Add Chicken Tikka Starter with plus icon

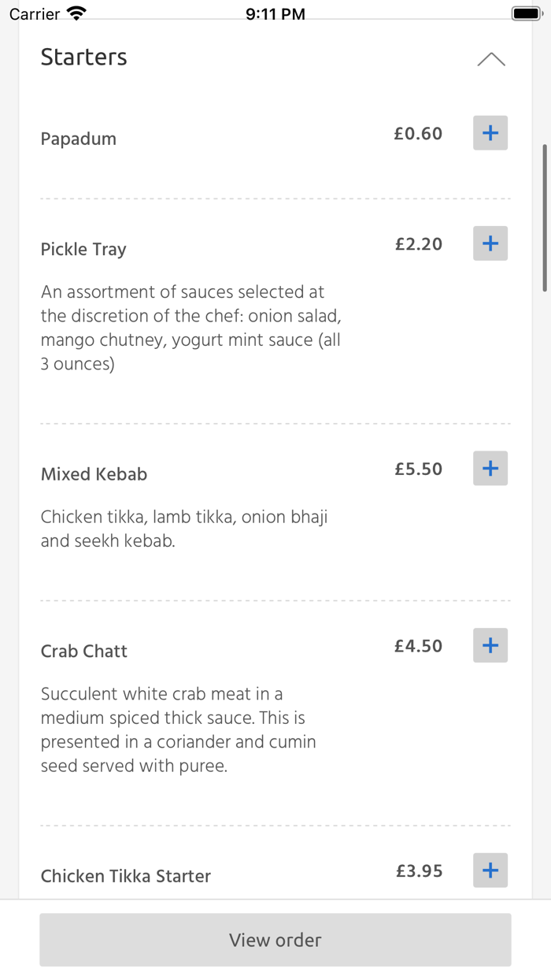(x=490, y=870)
